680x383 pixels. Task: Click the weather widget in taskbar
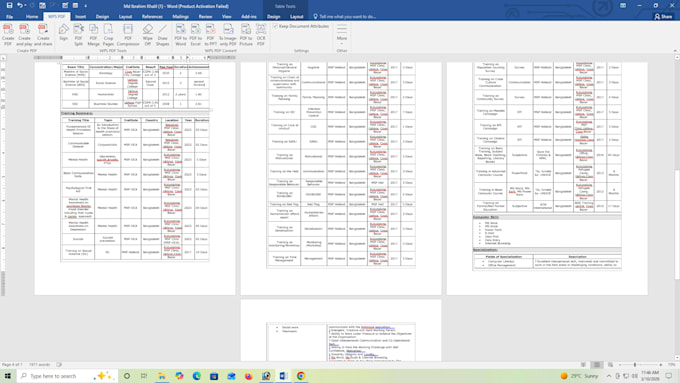(x=579, y=376)
